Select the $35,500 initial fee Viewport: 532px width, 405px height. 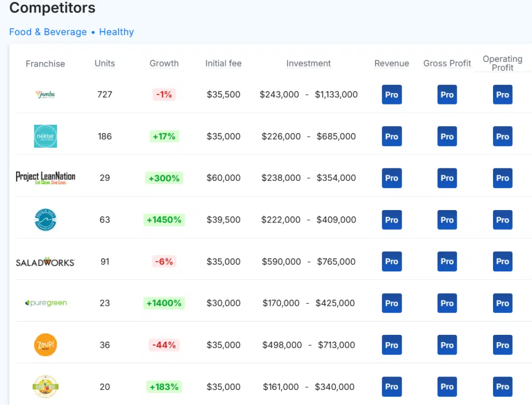[x=223, y=95]
